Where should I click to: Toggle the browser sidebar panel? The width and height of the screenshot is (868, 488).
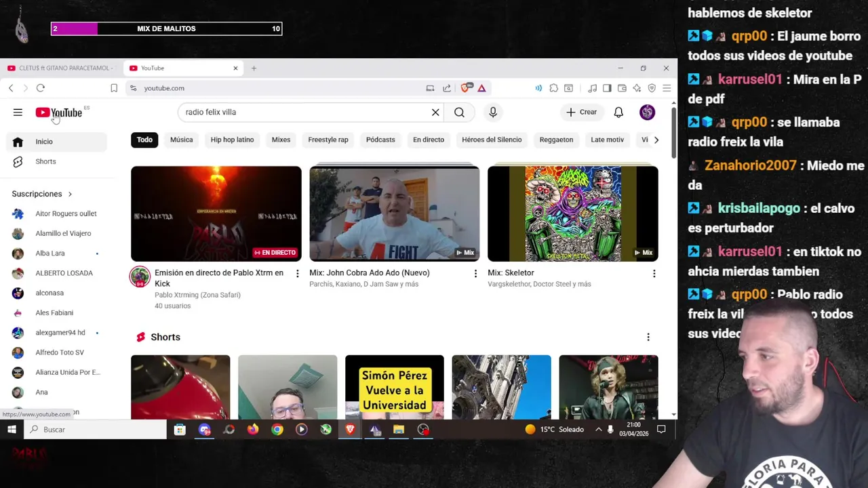(x=607, y=88)
